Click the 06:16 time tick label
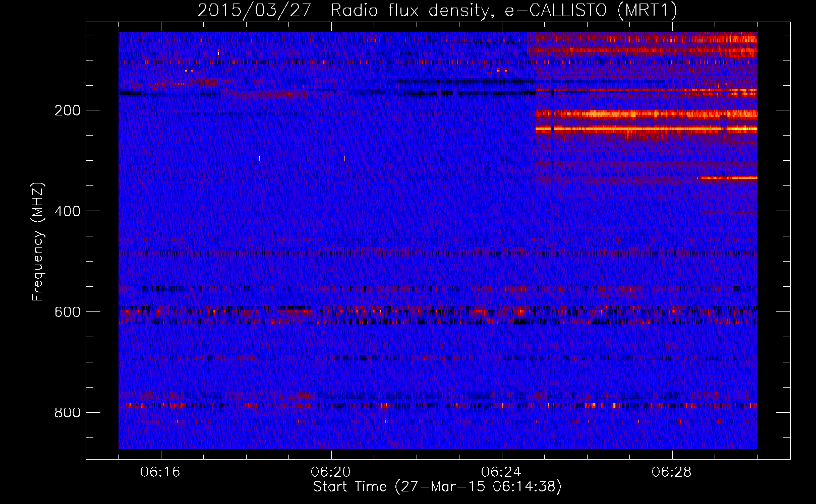Screen dimensions: 816x504 pyautogui.click(x=160, y=472)
